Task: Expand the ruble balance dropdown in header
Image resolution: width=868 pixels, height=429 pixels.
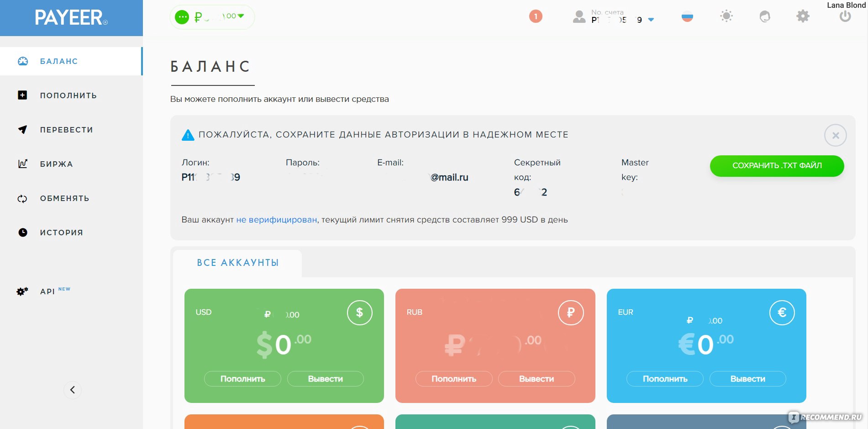Action: [241, 16]
